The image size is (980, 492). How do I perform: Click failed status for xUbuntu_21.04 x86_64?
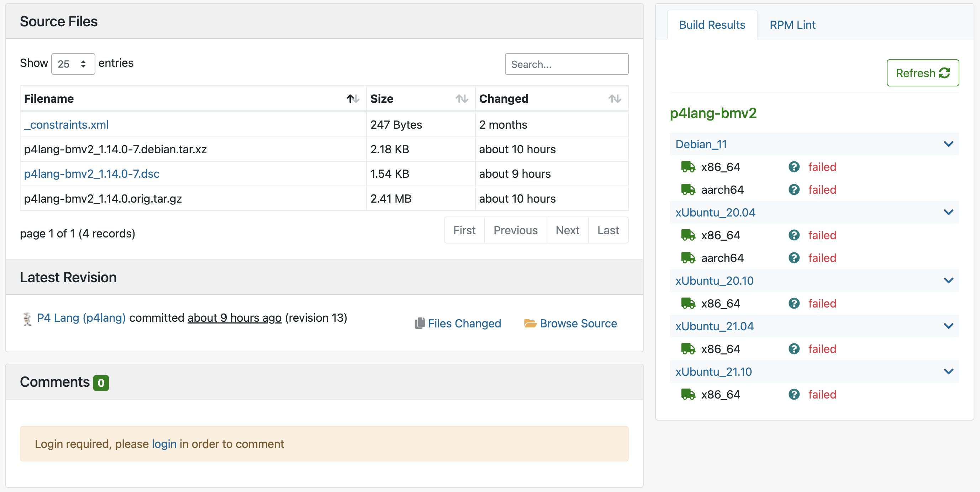tap(822, 349)
